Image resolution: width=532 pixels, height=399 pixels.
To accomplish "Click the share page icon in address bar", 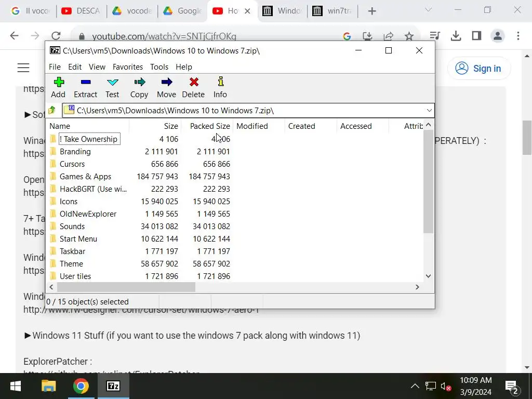I will [x=389, y=36].
